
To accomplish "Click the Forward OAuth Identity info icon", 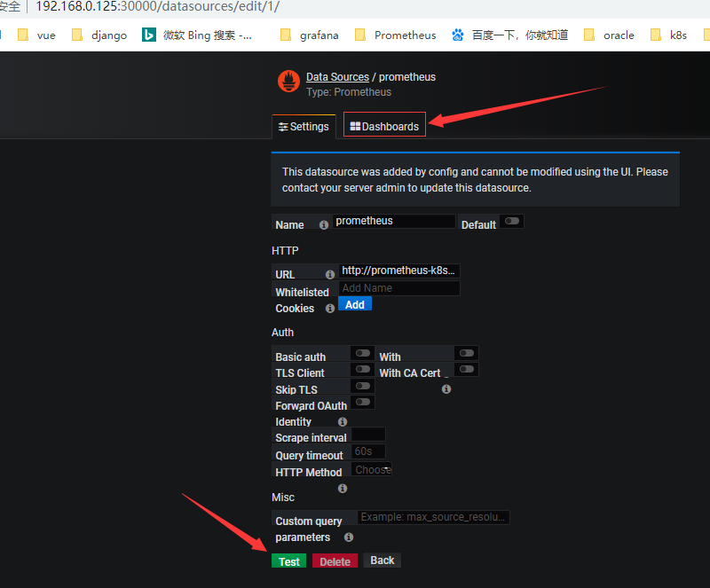I will click(x=343, y=422).
